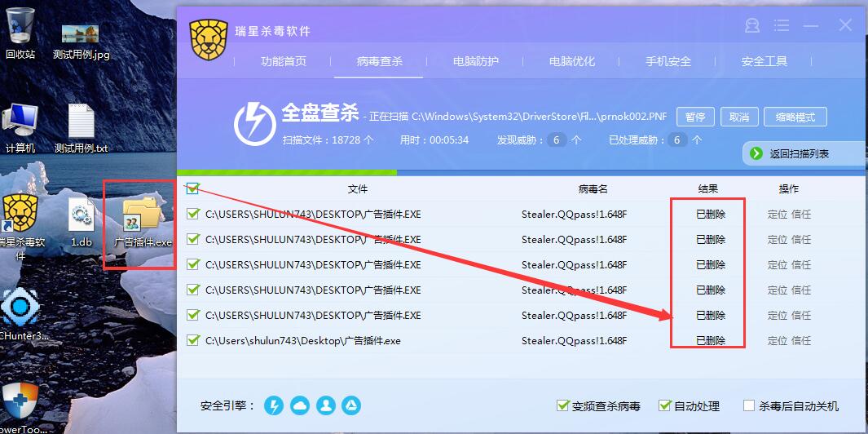Viewport: 868px width, 434px height.
Task: Select the triangle security engine icon
Action: click(351, 405)
